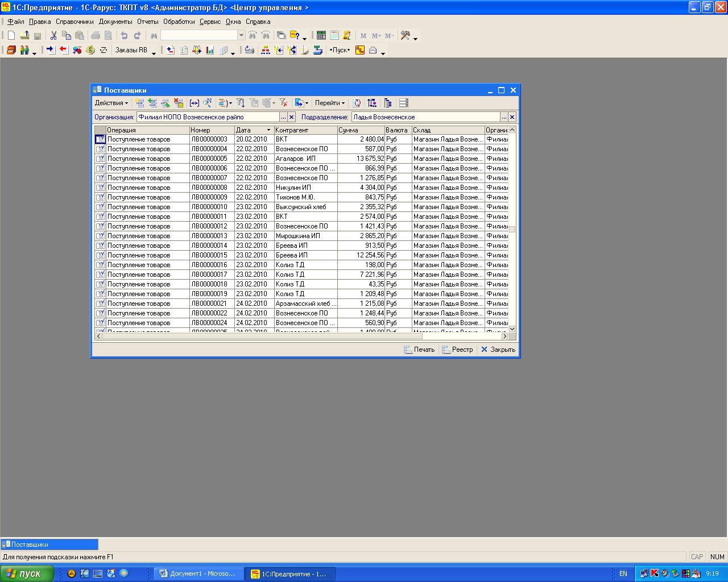The image size is (728, 582).
Task: Open the Calculator icon
Action: 321,35
